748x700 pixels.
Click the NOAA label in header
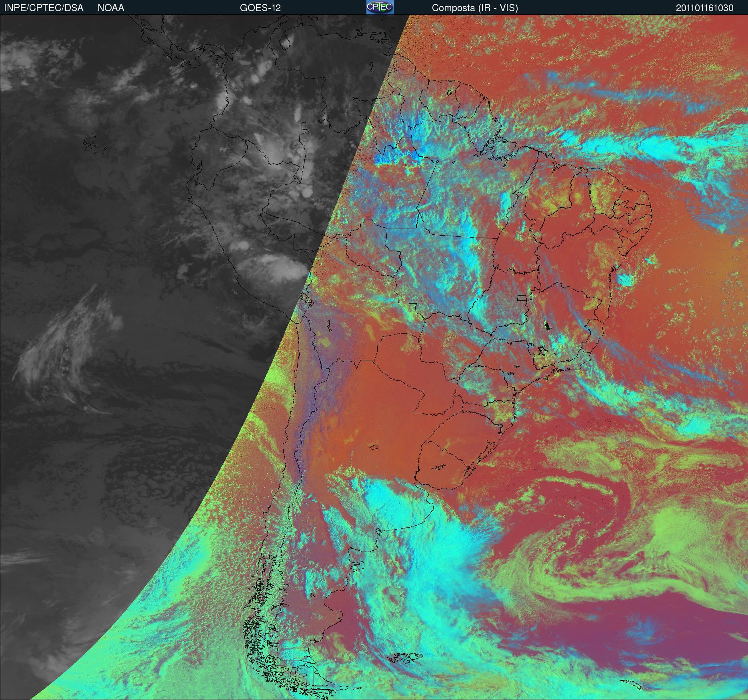point(111,8)
